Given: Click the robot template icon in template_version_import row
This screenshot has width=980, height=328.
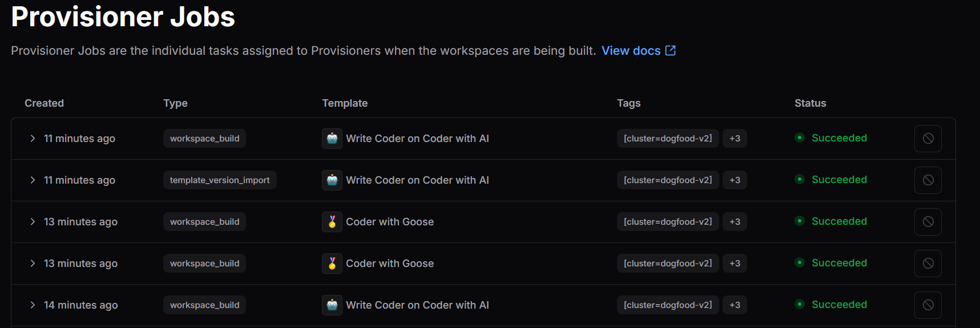Looking at the screenshot, I should click(x=332, y=180).
